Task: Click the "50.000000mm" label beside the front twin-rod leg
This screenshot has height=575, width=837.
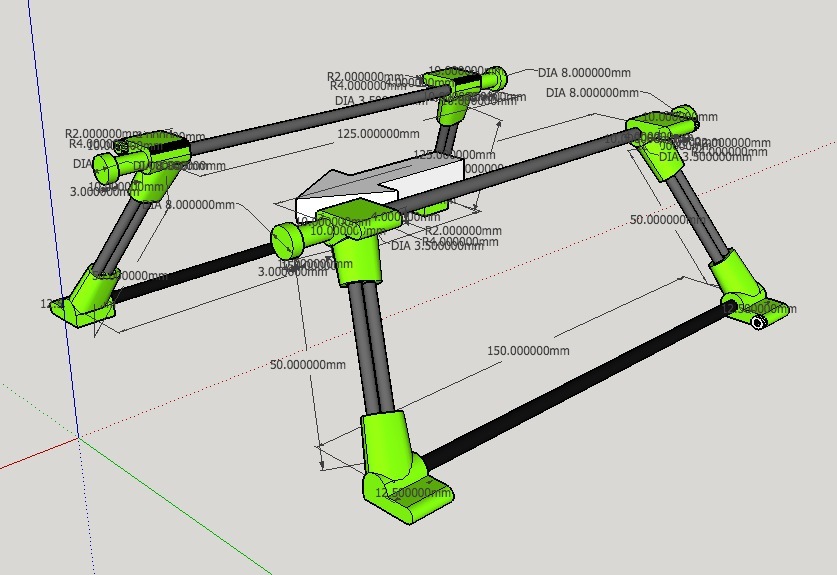Action: [x=307, y=365]
